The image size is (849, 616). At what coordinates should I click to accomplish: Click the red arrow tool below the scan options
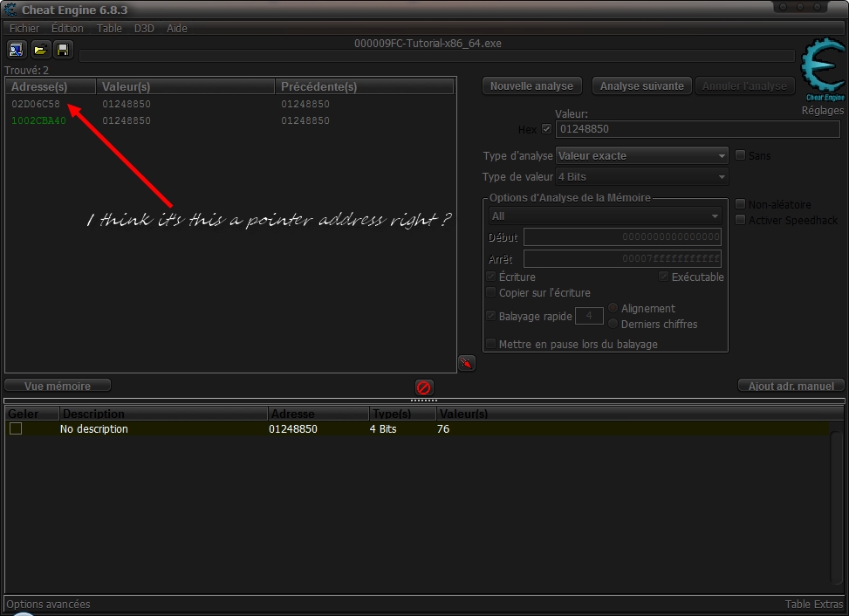point(466,362)
